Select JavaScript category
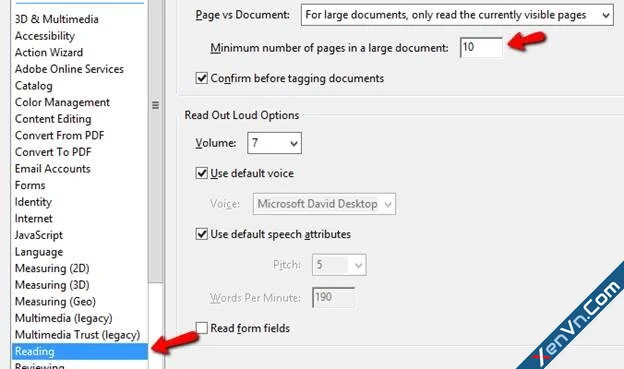This screenshot has width=624, height=369. click(39, 235)
